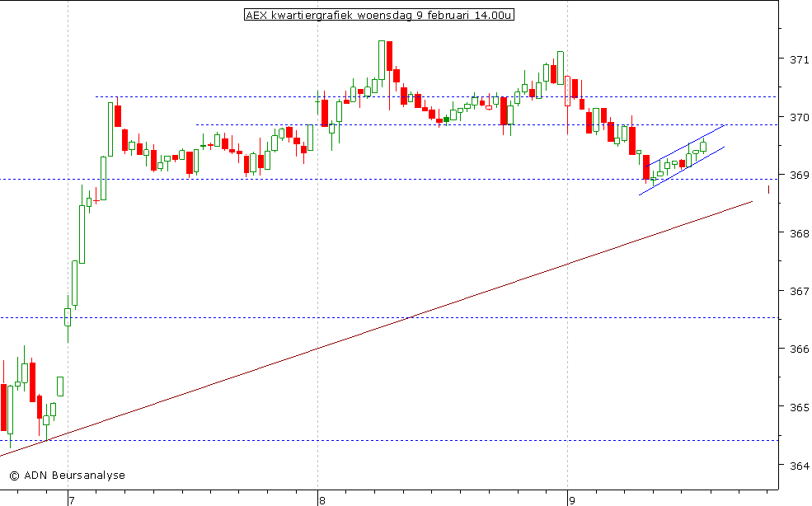Click the chart title "AEX kwartiergrafiek woensdag 9 februari 14.00u"

[x=379, y=15]
